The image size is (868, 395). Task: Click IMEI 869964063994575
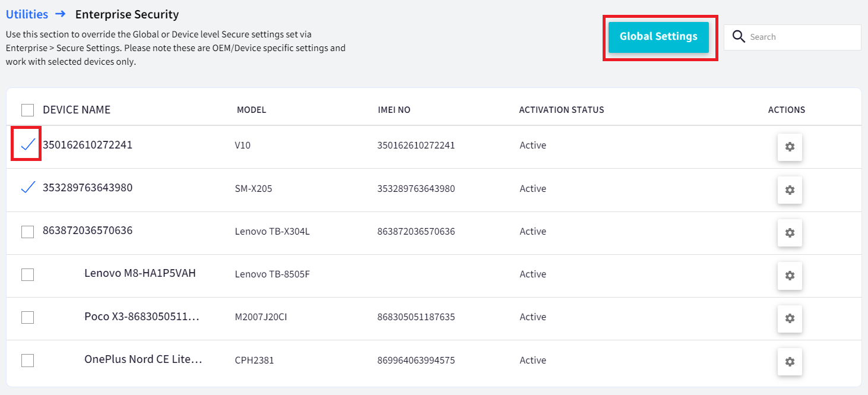coord(416,361)
